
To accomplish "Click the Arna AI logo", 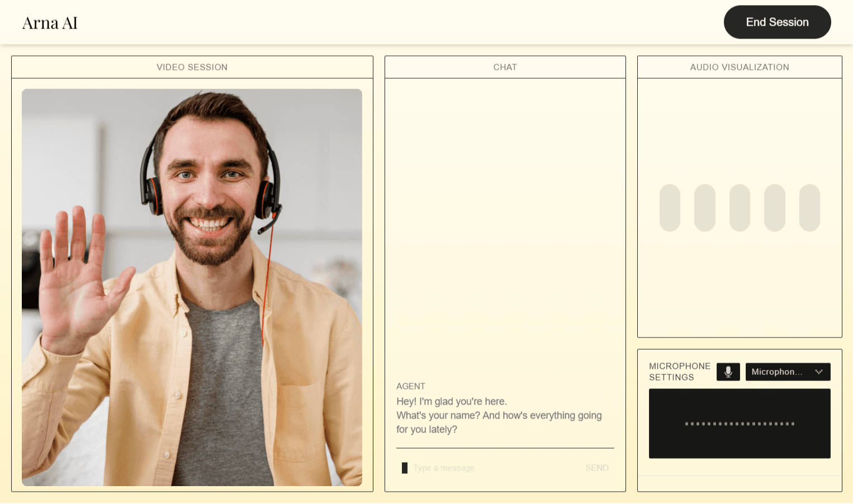I will (50, 22).
